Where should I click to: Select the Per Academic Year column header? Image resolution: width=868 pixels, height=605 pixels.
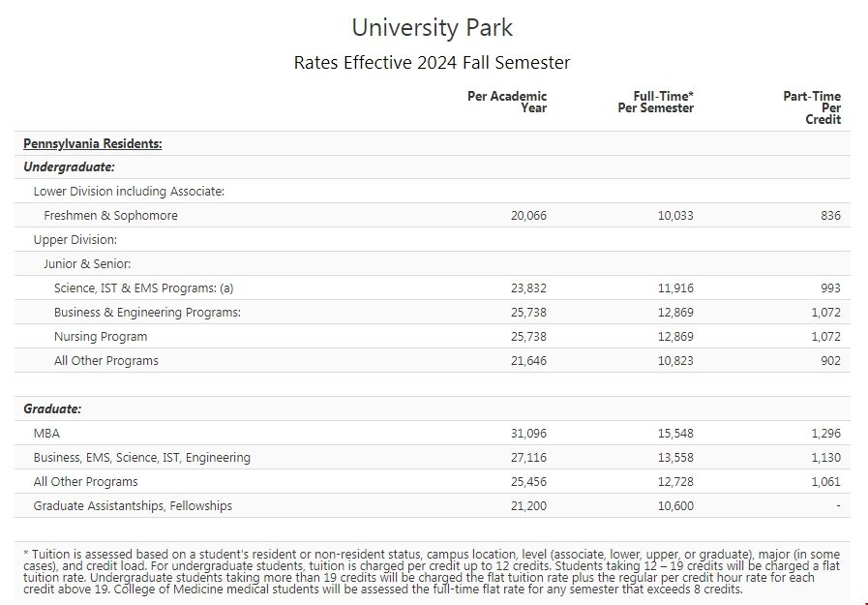tap(507, 102)
